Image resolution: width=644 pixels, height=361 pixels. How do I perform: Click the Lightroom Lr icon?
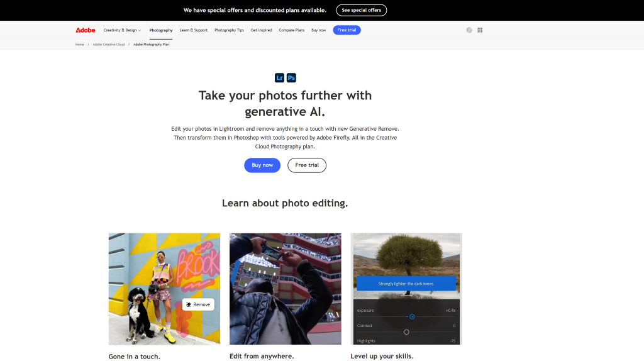pos(279,77)
